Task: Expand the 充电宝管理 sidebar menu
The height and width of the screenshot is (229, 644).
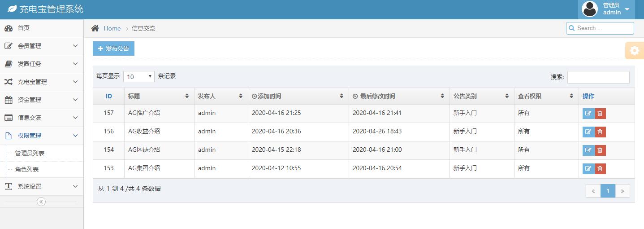Action: (42, 82)
